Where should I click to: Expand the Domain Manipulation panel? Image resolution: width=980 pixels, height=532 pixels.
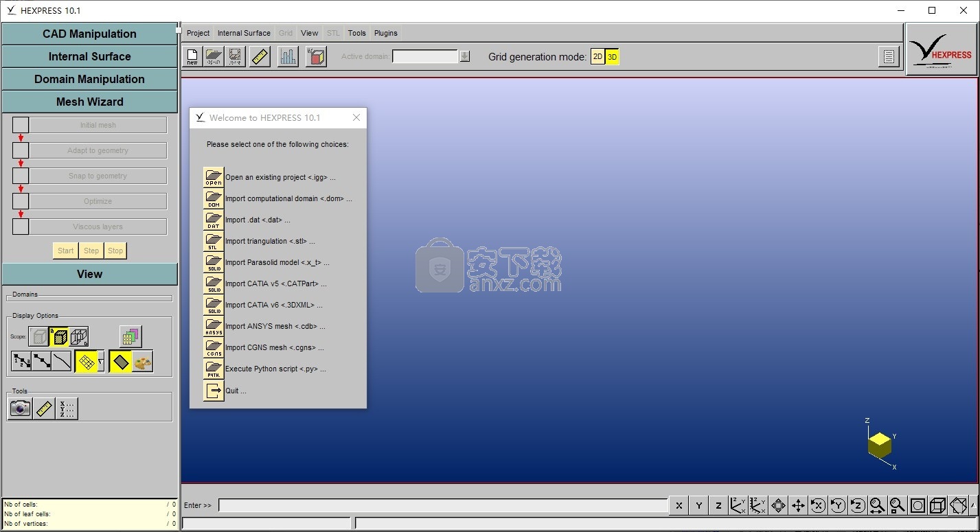click(x=89, y=79)
